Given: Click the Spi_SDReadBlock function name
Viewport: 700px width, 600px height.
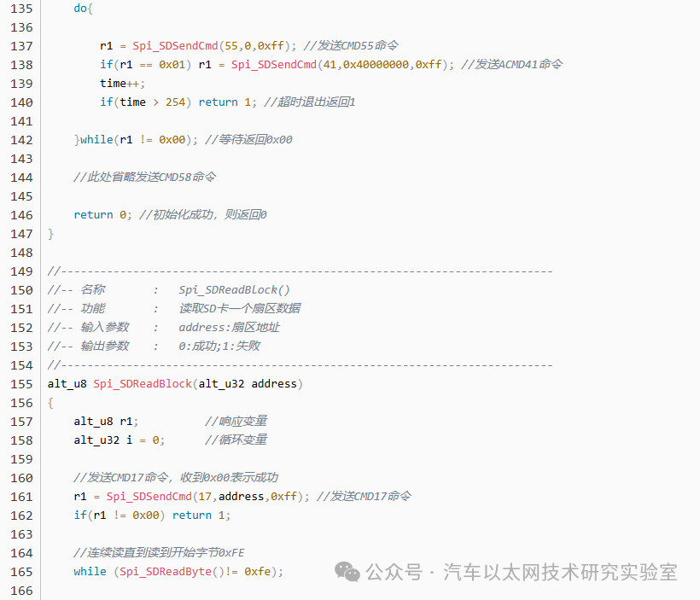Looking at the screenshot, I should coord(143,384).
